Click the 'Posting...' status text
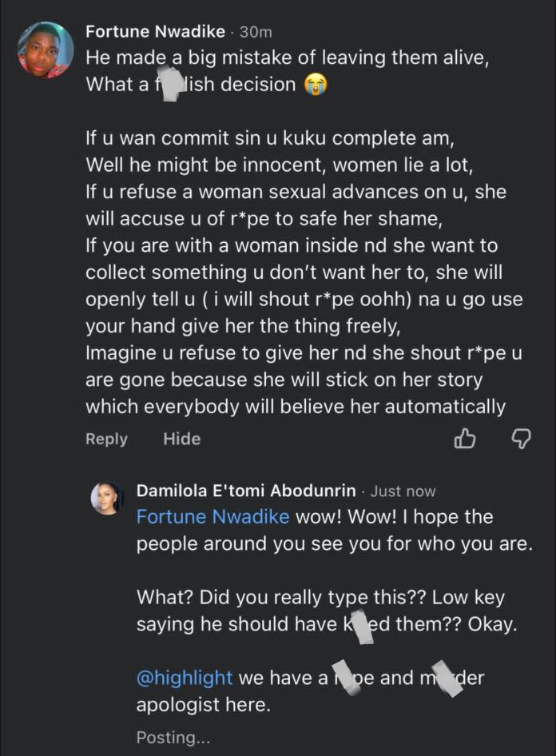556x756 pixels. pos(173,738)
